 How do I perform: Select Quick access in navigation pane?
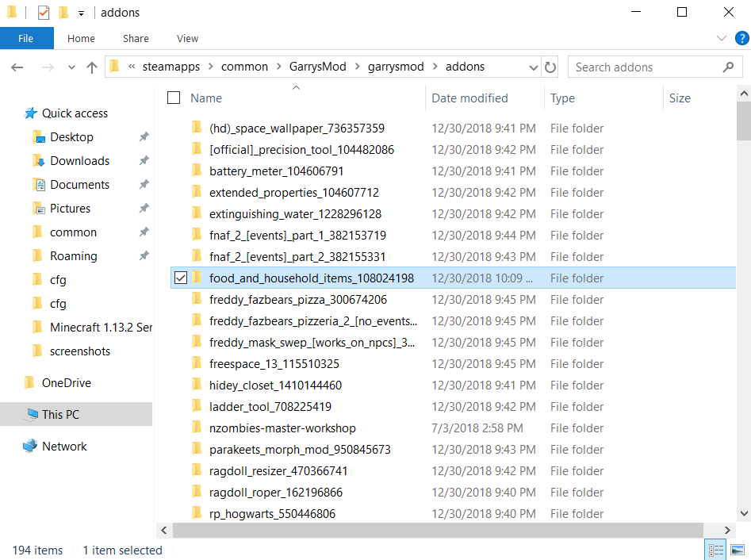pyautogui.click(x=75, y=113)
